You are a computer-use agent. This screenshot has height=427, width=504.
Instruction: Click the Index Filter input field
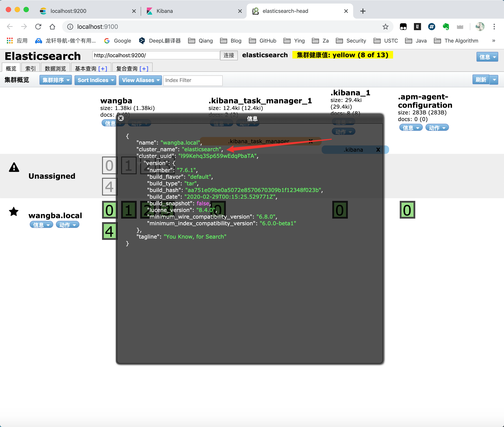point(193,80)
